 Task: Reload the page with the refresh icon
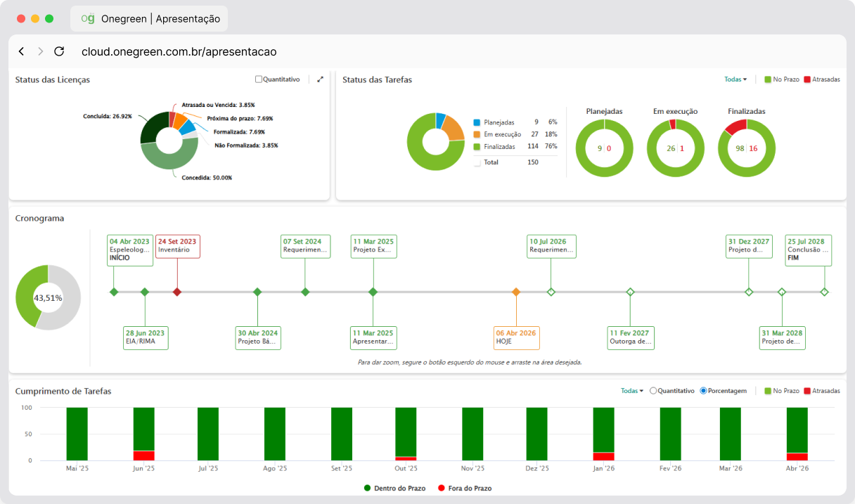click(59, 51)
